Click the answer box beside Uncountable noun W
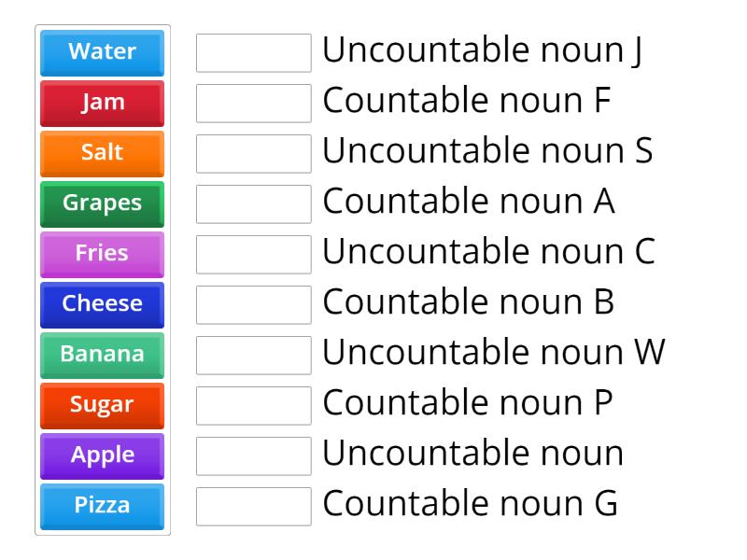This screenshot has height=560, width=747. (254, 356)
